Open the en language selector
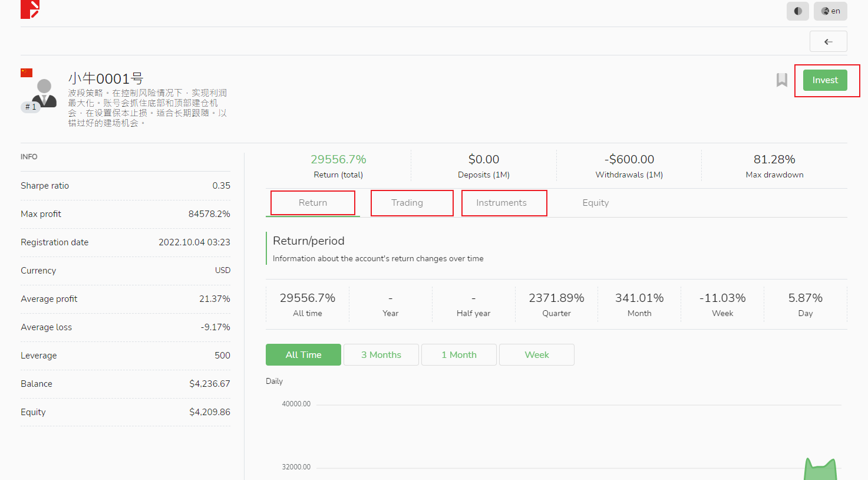Viewport: 868px width, 480px height. 830,11
